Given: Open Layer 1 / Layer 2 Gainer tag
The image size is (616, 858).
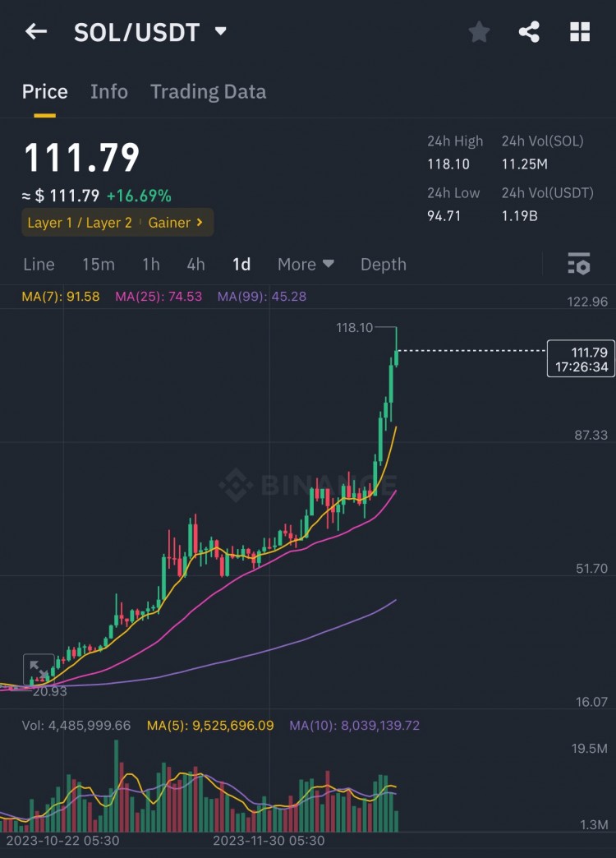Looking at the screenshot, I should click(x=117, y=222).
